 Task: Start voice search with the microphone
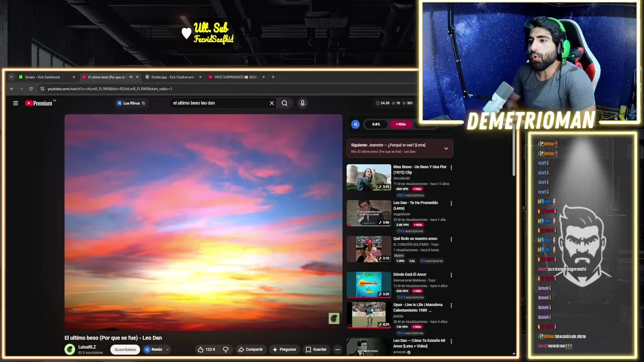[302, 103]
